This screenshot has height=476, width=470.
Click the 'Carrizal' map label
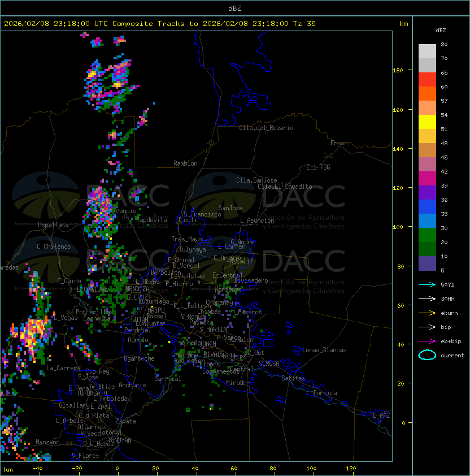[x=168, y=379]
